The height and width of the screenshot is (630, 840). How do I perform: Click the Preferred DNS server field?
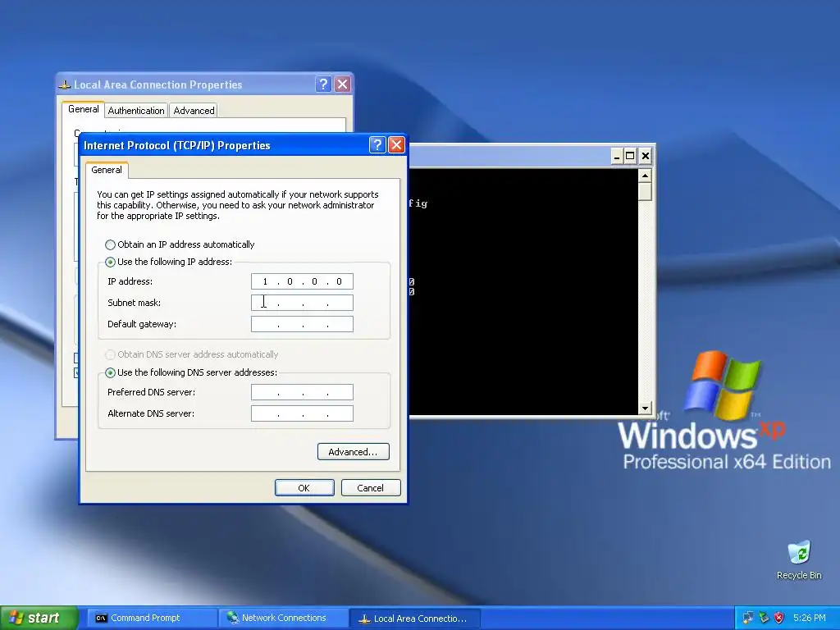302,392
